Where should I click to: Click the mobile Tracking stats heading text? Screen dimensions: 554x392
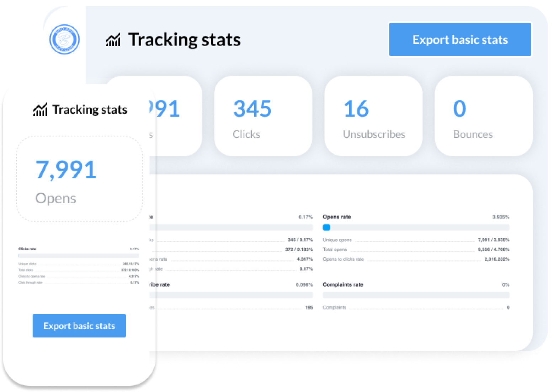90,110
